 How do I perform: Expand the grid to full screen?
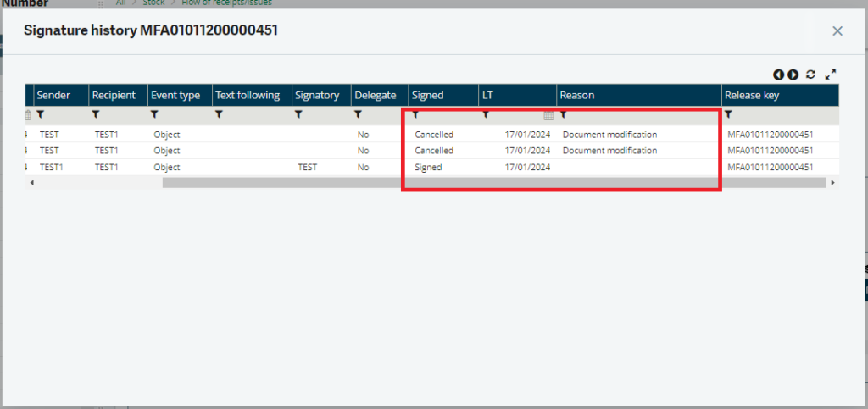[x=831, y=75]
